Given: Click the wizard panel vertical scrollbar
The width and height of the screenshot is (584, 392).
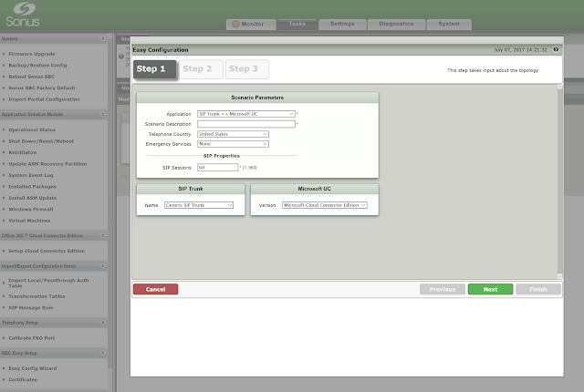Looking at the screenshot, I should pos(559,181).
